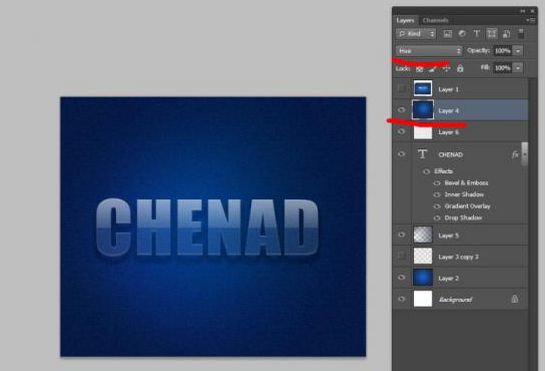This screenshot has width=545, height=371.
Task: Filter layers by smart object icon
Action: coord(506,34)
